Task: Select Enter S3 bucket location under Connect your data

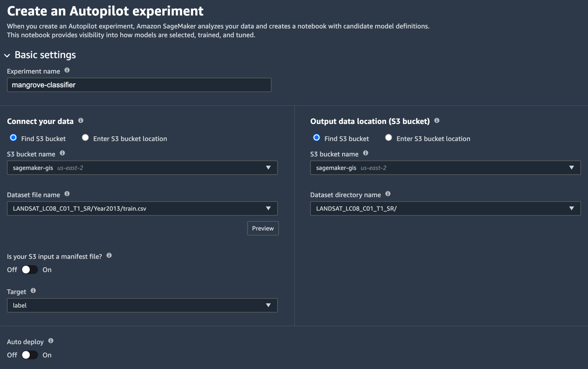Action: point(86,138)
